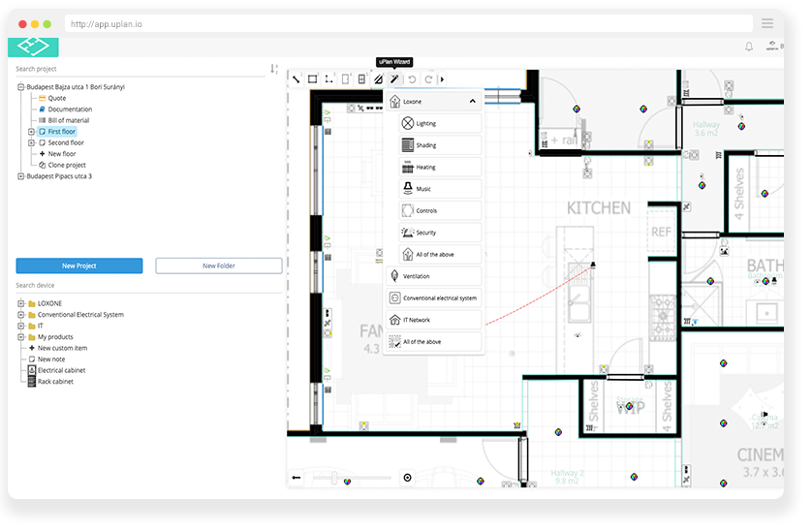The image size is (812, 531).
Task: Focus the Search project field
Action: coord(140,69)
